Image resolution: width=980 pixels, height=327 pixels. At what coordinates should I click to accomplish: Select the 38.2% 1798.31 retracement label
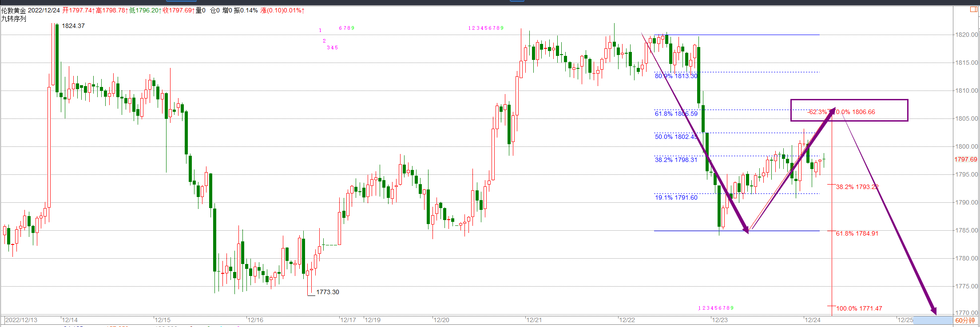point(676,160)
